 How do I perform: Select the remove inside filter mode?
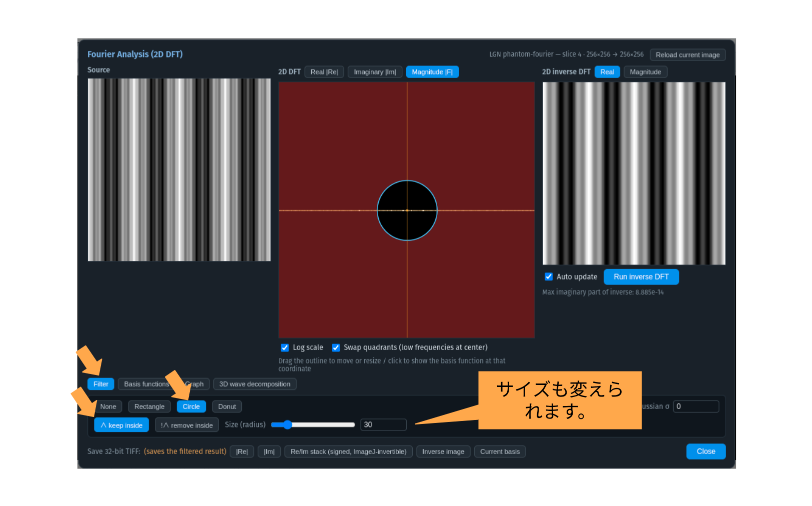[187, 425]
